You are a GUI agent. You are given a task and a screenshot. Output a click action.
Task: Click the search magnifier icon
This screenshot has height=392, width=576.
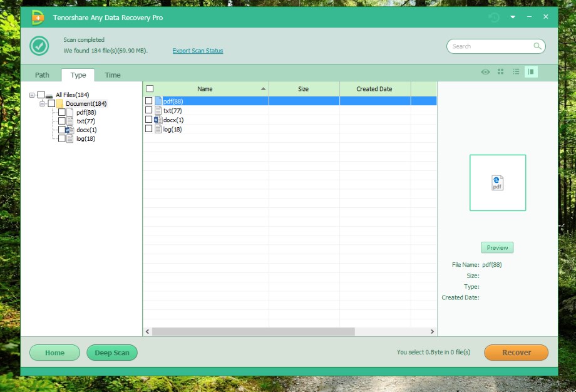537,46
